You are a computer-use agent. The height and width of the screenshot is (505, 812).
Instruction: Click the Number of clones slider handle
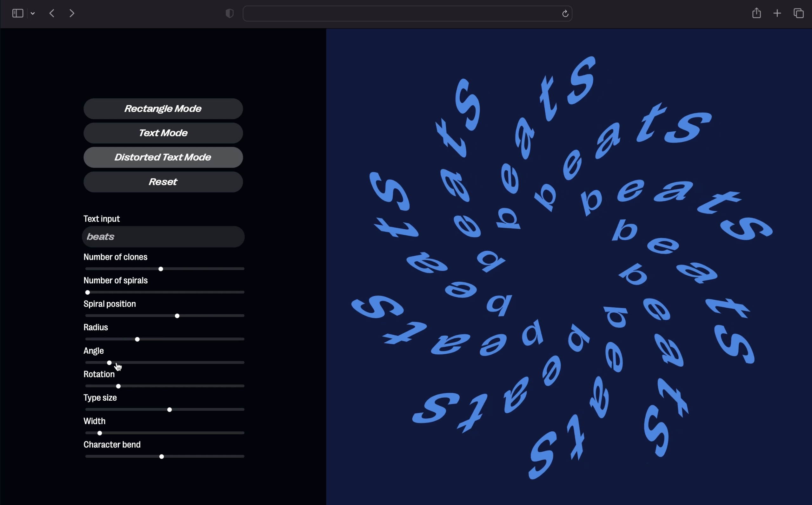tap(161, 269)
